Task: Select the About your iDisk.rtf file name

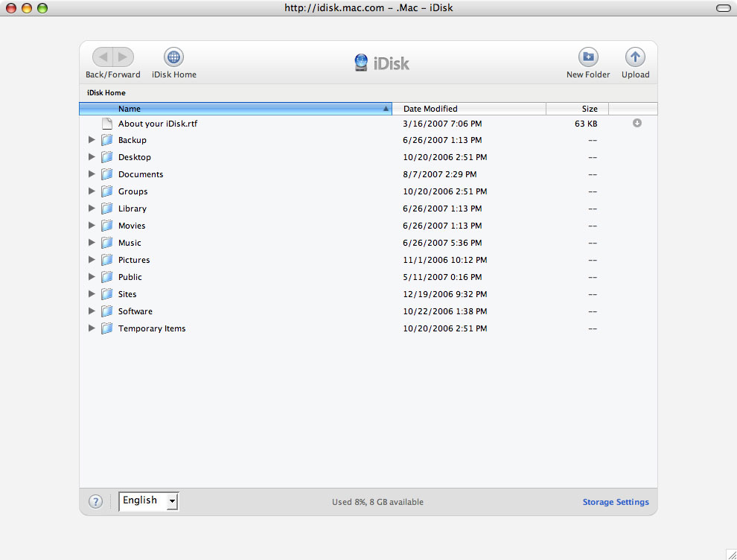Action: [158, 124]
